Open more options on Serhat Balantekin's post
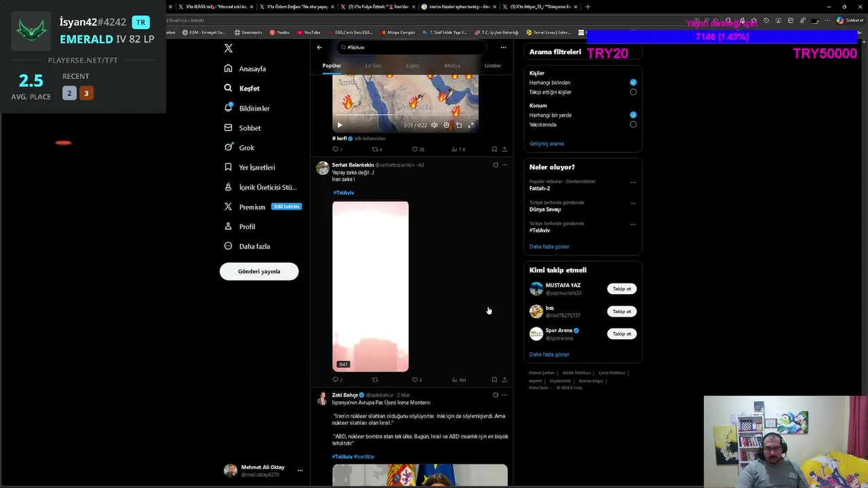This screenshot has width=868, height=488. pyautogui.click(x=504, y=165)
